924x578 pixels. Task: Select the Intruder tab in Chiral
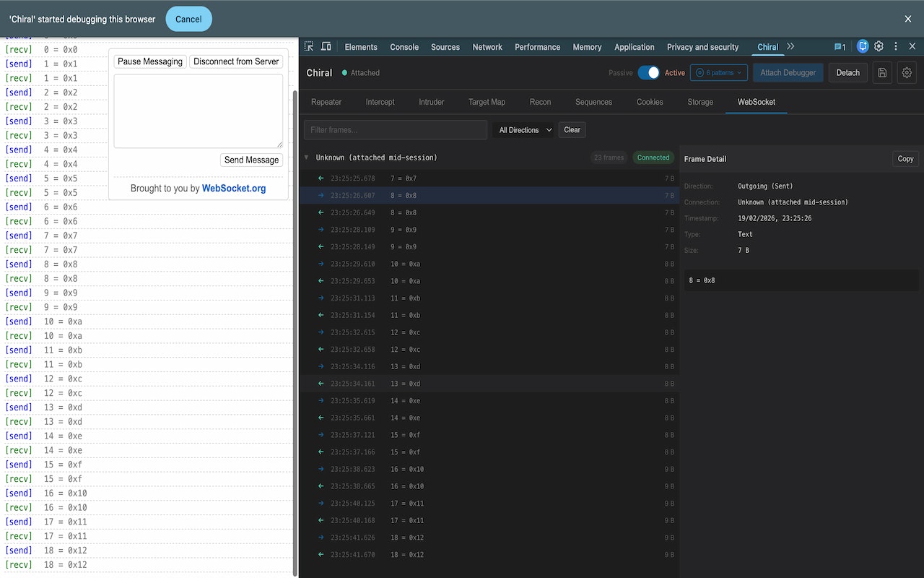coord(432,102)
